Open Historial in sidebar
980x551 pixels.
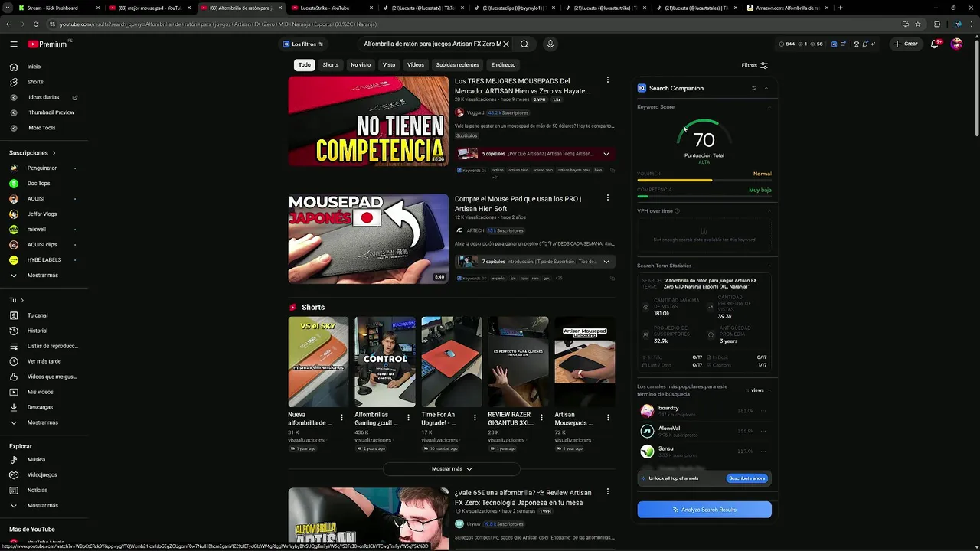38,331
